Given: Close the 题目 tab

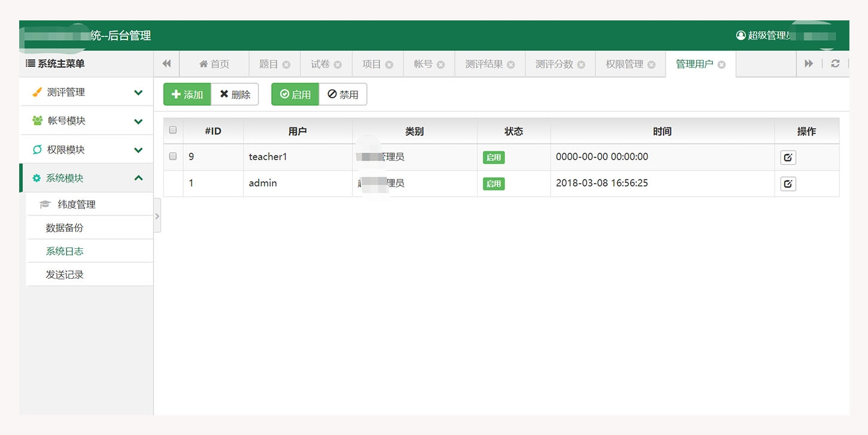Looking at the screenshot, I should [286, 65].
